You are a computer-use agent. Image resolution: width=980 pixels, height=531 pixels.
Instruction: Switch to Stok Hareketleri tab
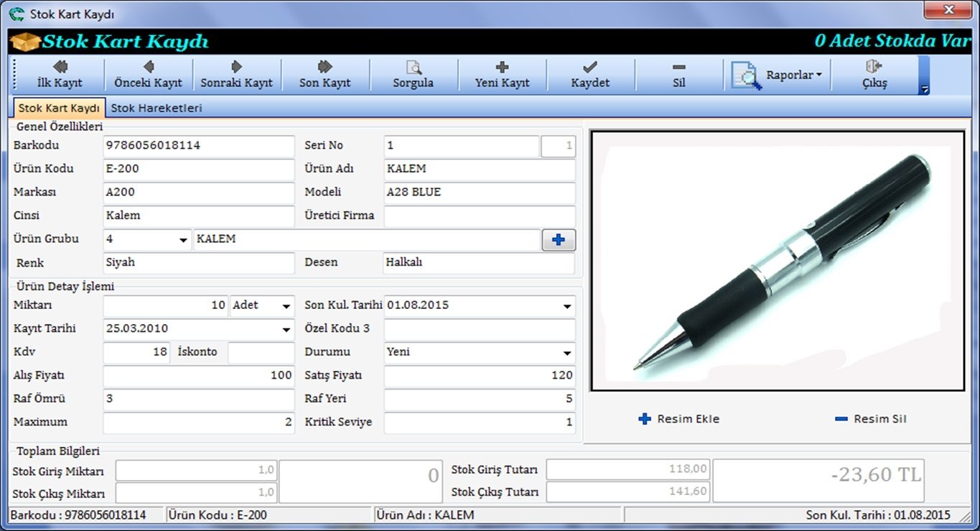(156, 108)
